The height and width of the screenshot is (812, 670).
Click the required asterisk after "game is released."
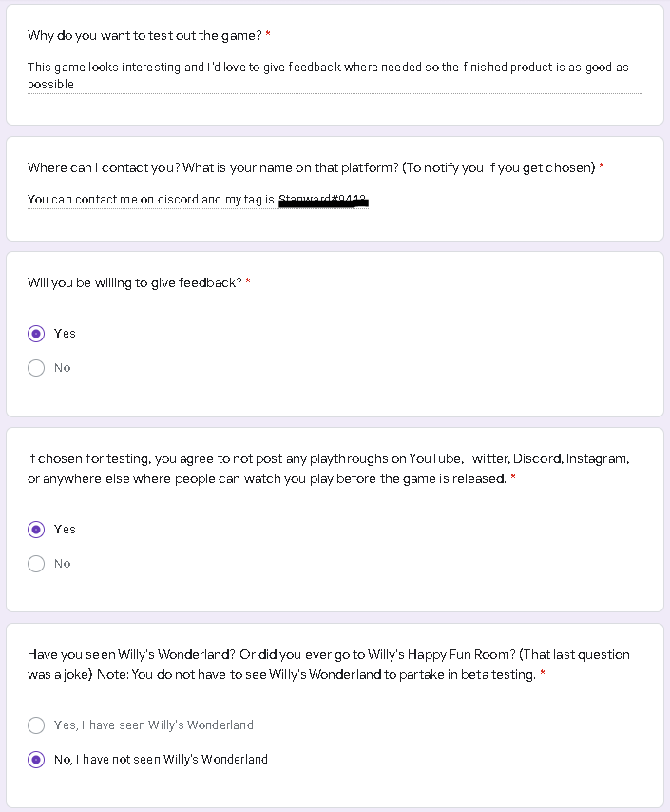513,477
